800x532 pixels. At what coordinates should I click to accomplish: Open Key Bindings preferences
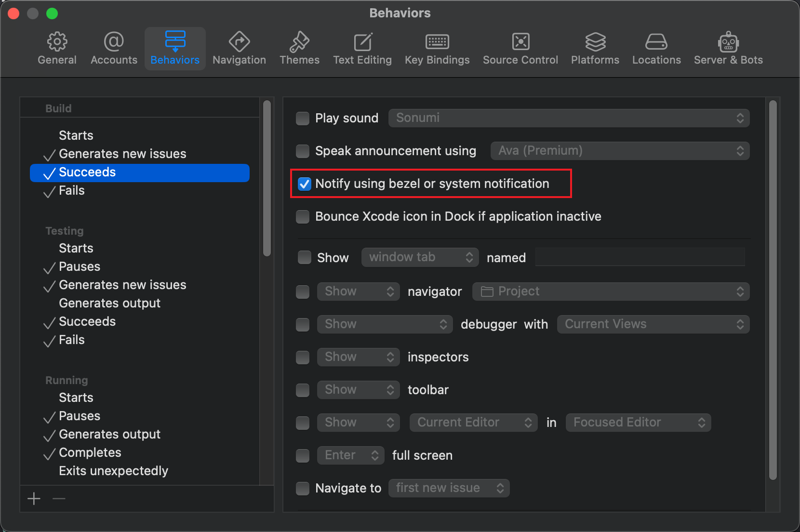tap(437, 48)
